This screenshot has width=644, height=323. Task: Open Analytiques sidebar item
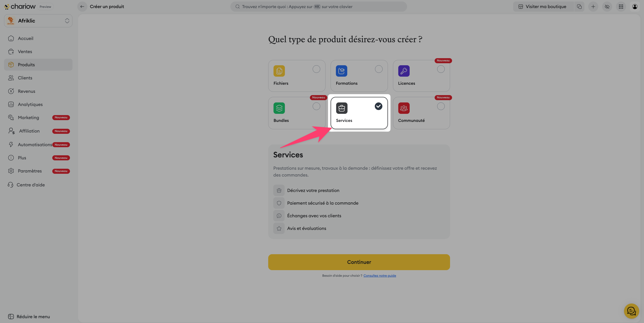(x=30, y=104)
